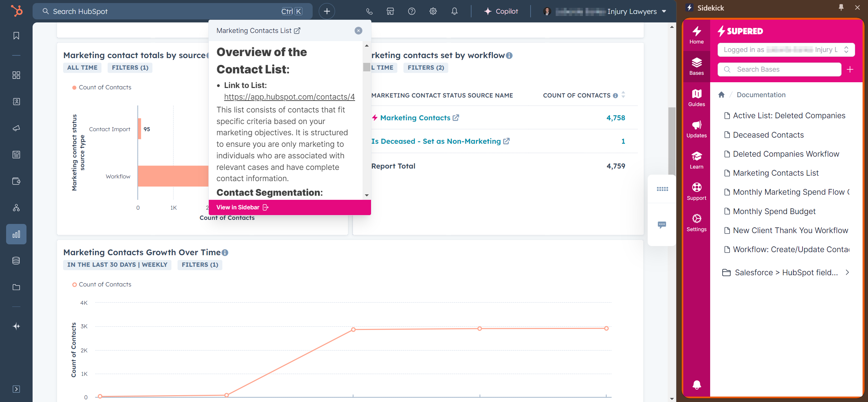Open Copilot from the top bar
Viewport: 868px width, 402px height.
point(501,11)
